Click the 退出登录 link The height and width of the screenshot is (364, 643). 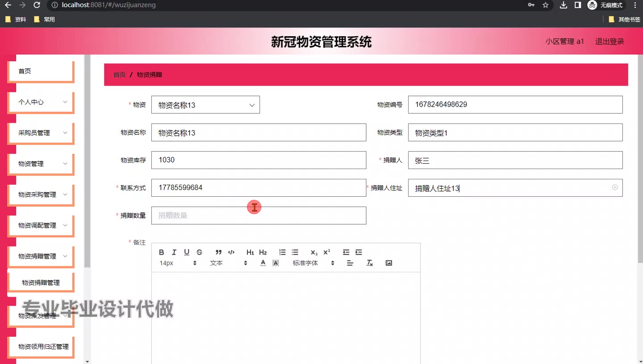coord(610,41)
